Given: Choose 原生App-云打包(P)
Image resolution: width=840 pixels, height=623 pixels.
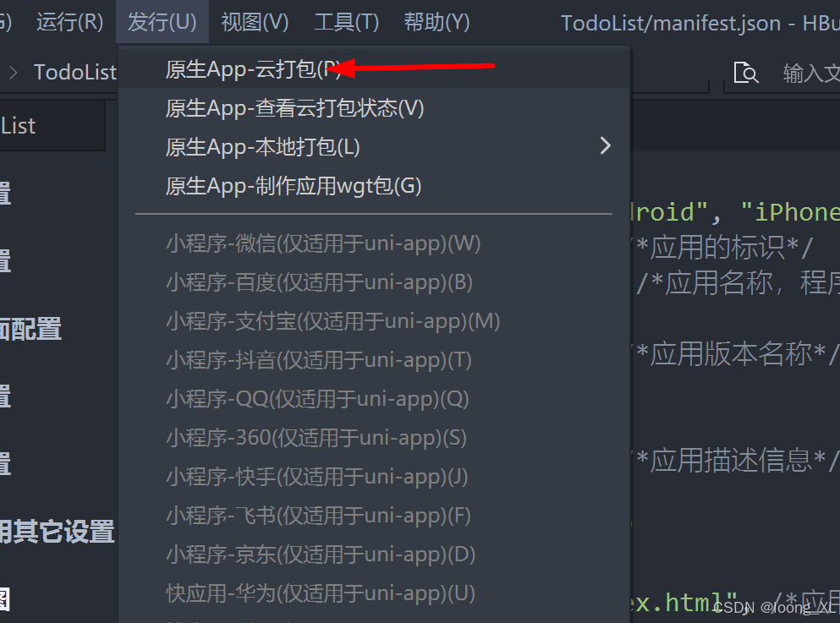Looking at the screenshot, I should (x=374, y=69).
